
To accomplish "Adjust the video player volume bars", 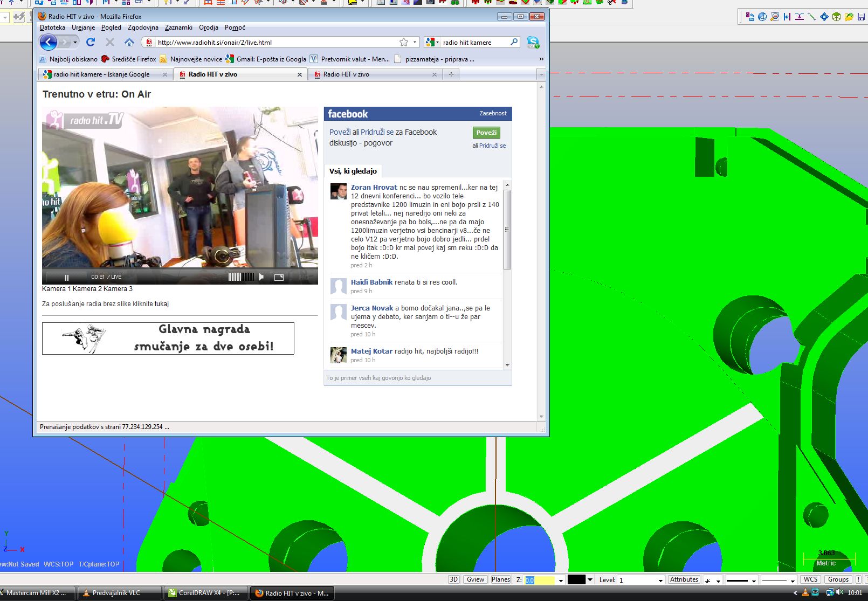I will 241,277.
